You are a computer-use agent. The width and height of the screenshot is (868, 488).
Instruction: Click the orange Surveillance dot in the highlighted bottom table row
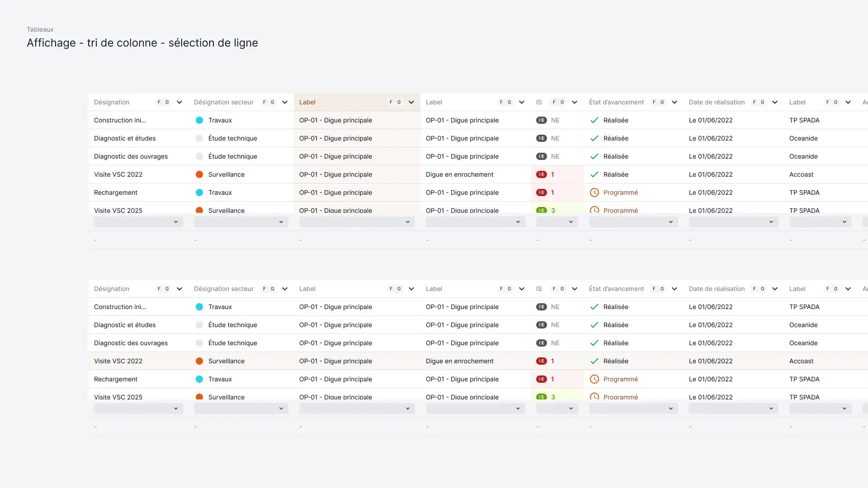(199, 361)
